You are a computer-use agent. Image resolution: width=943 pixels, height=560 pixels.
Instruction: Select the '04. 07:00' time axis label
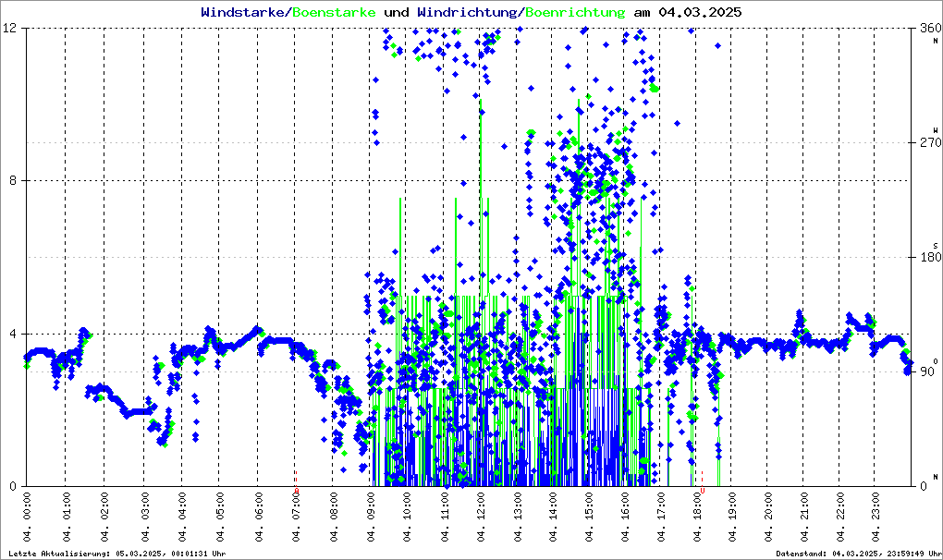pyautogui.click(x=297, y=519)
